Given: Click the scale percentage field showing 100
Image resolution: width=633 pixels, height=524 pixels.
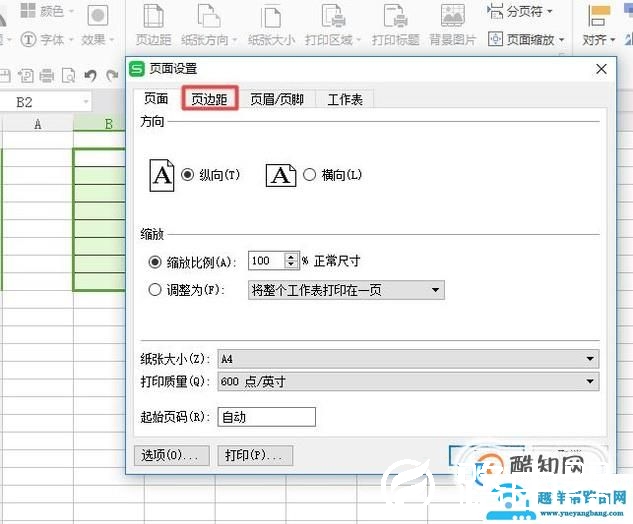Looking at the screenshot, I should pyautogui.click(x=266, y=260).
